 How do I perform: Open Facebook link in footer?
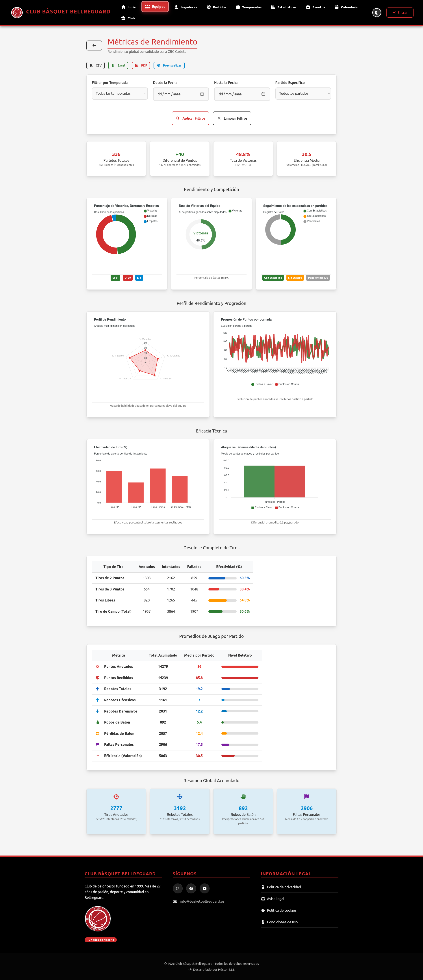[191, 889]
